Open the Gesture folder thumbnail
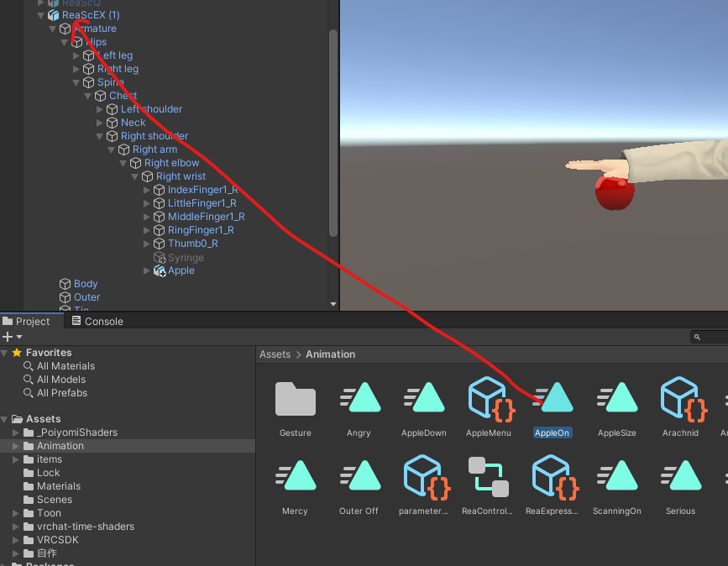Image resolution: width=728 pixels, height=566 pixels. click(x=296, y=399)
